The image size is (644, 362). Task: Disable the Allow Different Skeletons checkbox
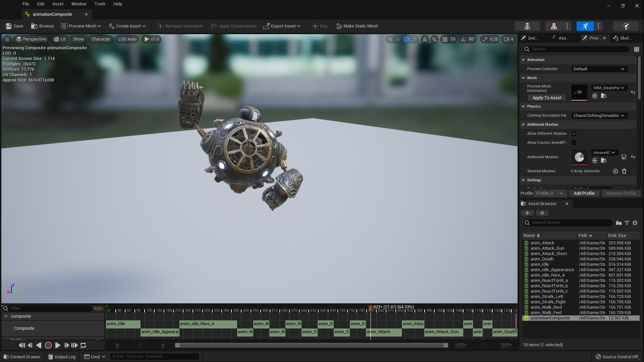(574, 133)
